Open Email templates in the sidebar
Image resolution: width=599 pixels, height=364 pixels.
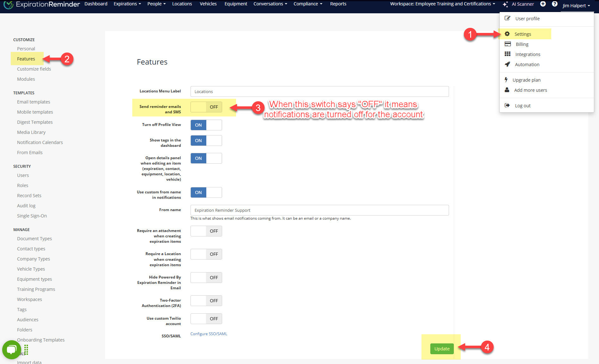tap(34, 102)
